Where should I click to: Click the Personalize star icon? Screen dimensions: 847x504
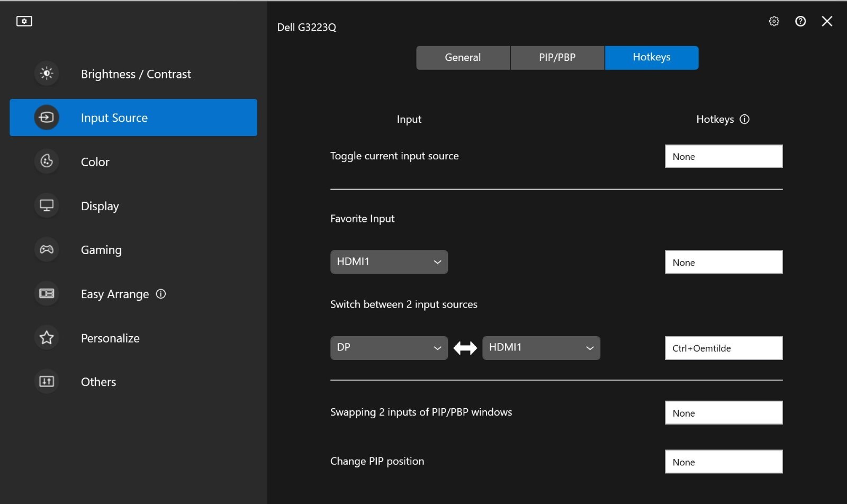coord(47,337)
